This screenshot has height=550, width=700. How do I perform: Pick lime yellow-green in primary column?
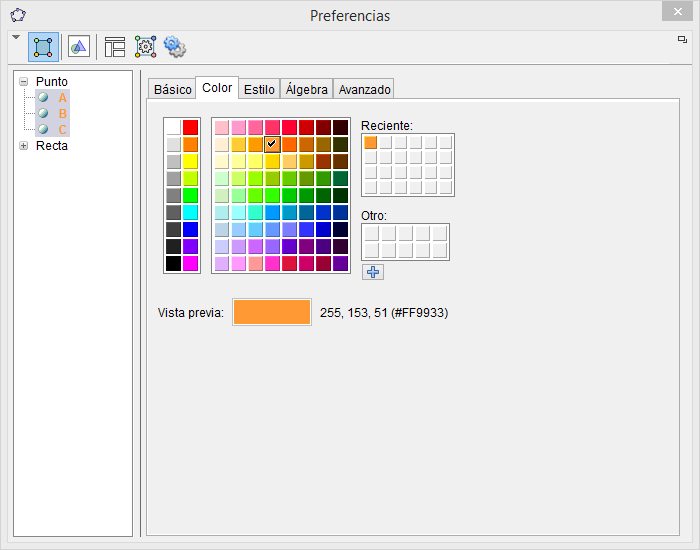pyautogui.click(x=191, y=178)
